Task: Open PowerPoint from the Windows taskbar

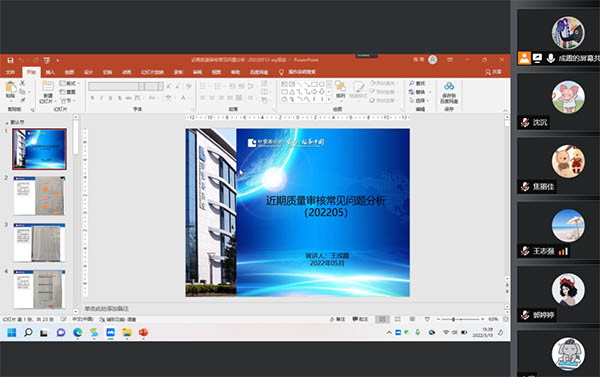Action: (143, 332)
